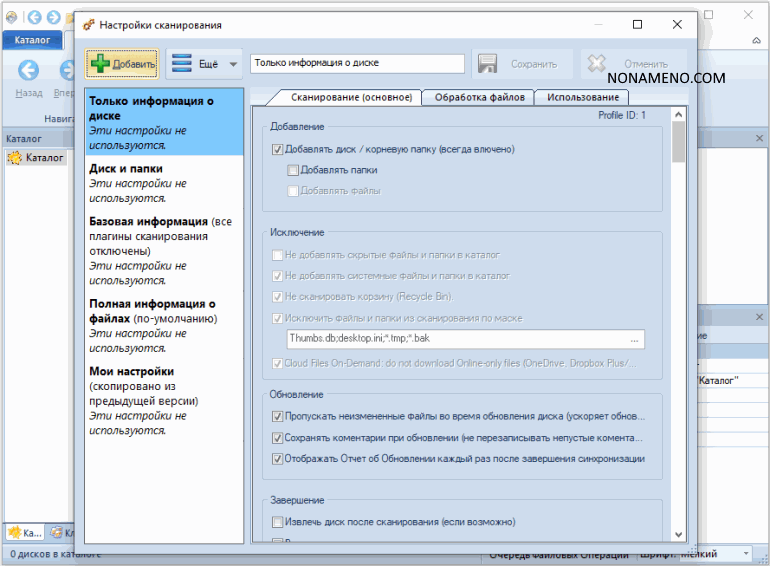This screenshot has height=566, width=770.
Task: Click the key icon in dialog title bar
Action: [89, 25]
